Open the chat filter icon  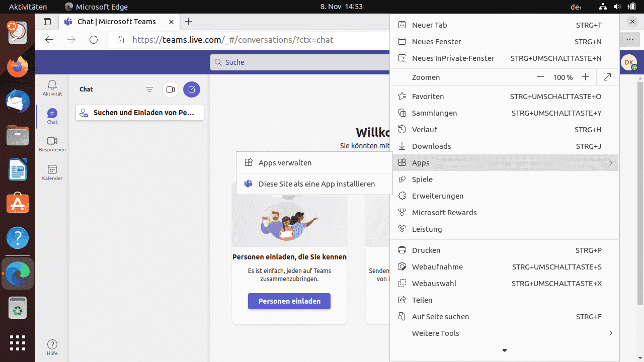click(149, 89)
